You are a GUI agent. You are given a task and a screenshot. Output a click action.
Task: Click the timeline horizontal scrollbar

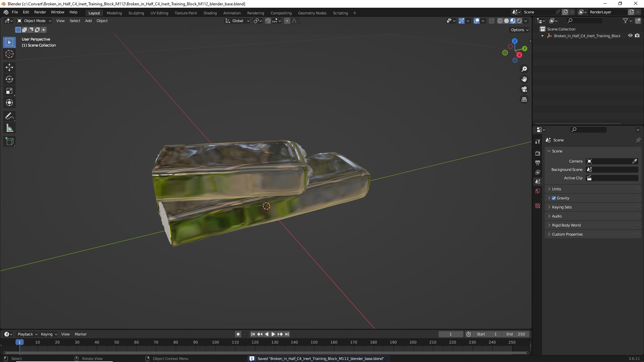point(266,353)
